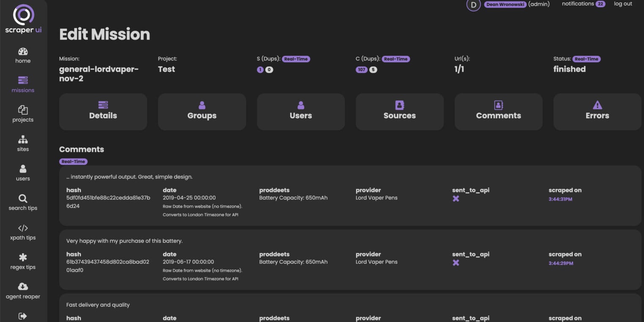Click the purple 107 comments count badge
The image size is (644, 322).
(362, 70)
